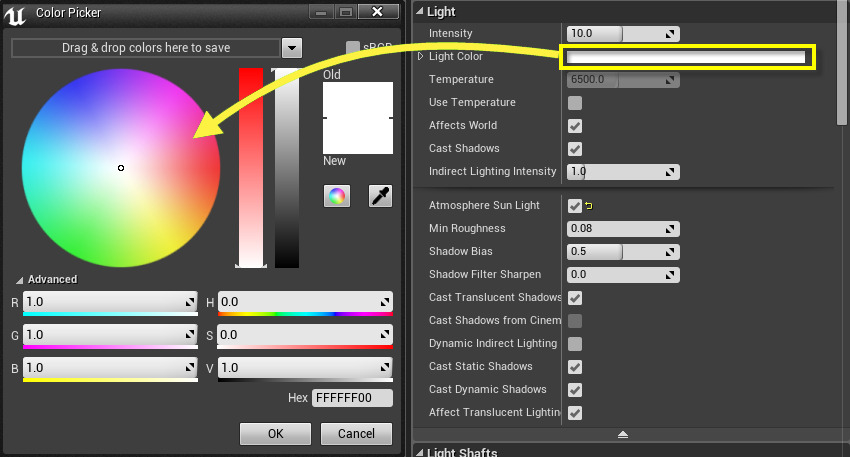The image size is (850, 457).
Task: Maximize the Color Picker window
Action: [346, 12]
